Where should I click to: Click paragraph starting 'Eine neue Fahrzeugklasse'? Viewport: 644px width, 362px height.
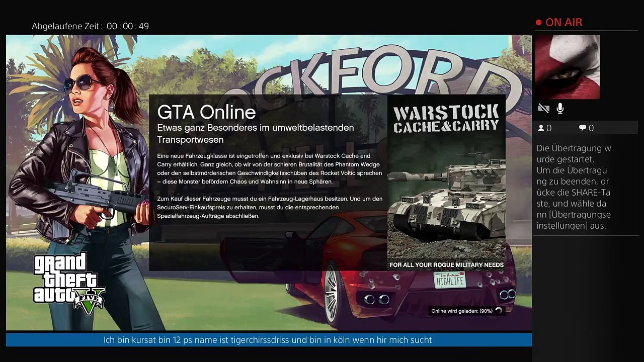point(270,169)
